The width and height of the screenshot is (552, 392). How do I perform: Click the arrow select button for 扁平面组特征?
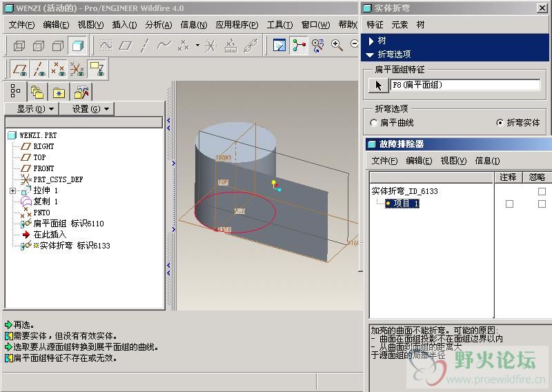378,86
